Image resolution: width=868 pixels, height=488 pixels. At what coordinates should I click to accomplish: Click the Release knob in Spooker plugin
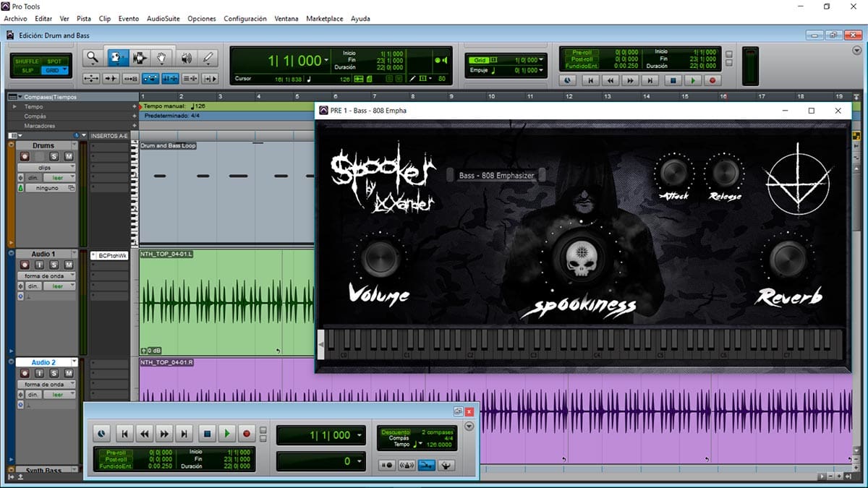point(725,172)
